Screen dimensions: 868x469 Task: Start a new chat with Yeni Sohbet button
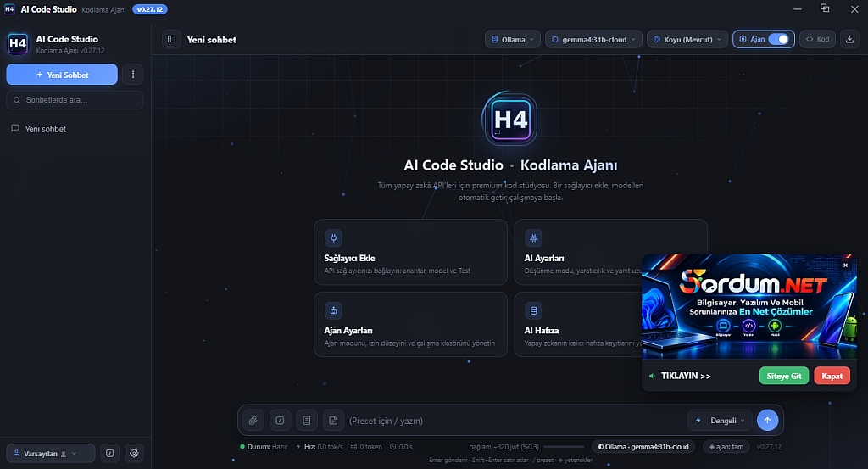[x=62, y=74]
